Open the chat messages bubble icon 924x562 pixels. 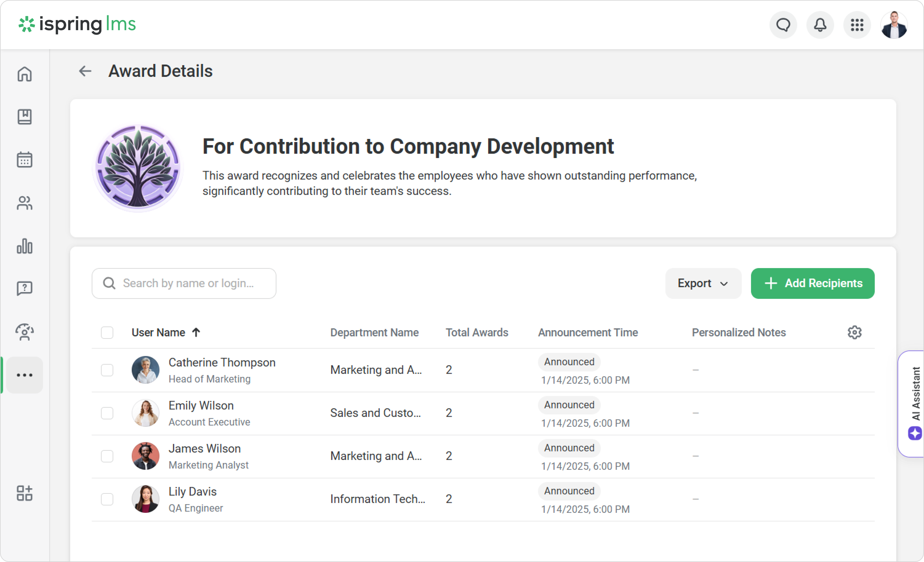click(x=783, y=25)
